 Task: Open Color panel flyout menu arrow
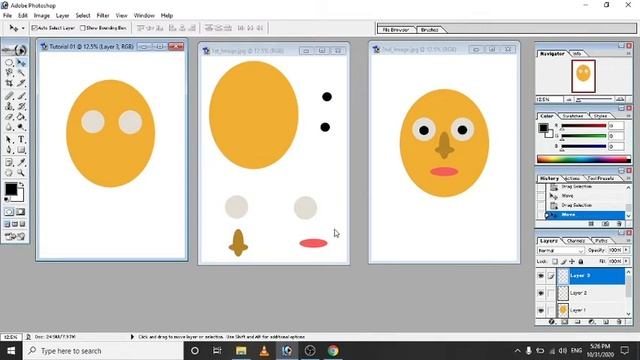click(x=629, y=116)
